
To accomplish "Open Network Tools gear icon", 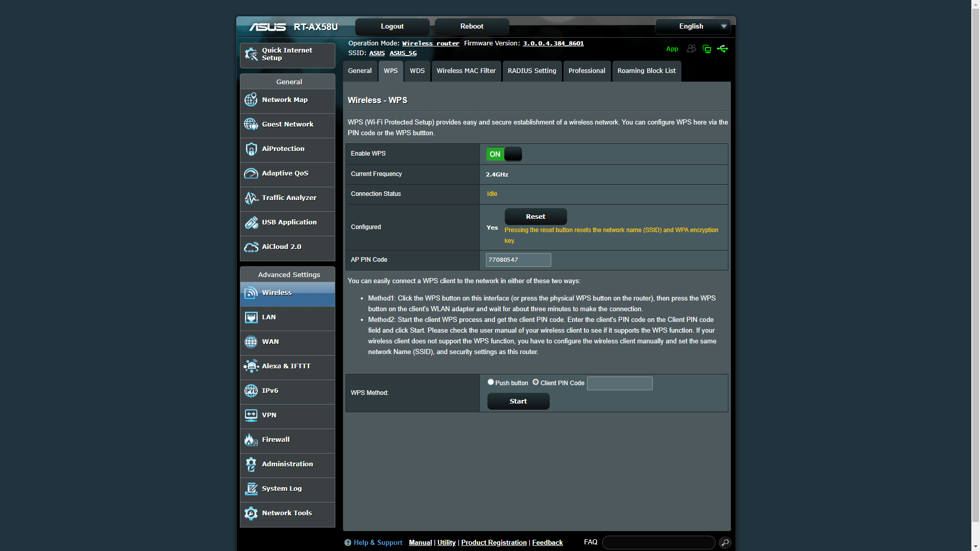I will [x=251, y=513].
